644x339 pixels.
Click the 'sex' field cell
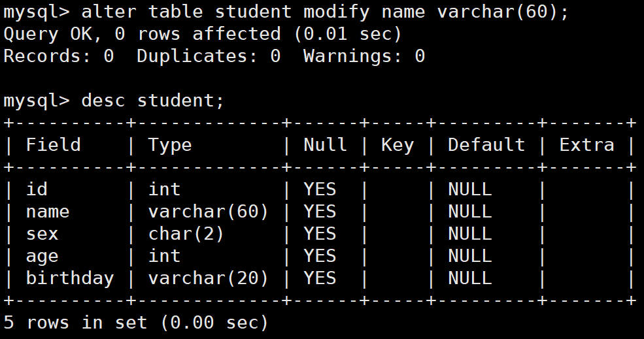(42, 234)
